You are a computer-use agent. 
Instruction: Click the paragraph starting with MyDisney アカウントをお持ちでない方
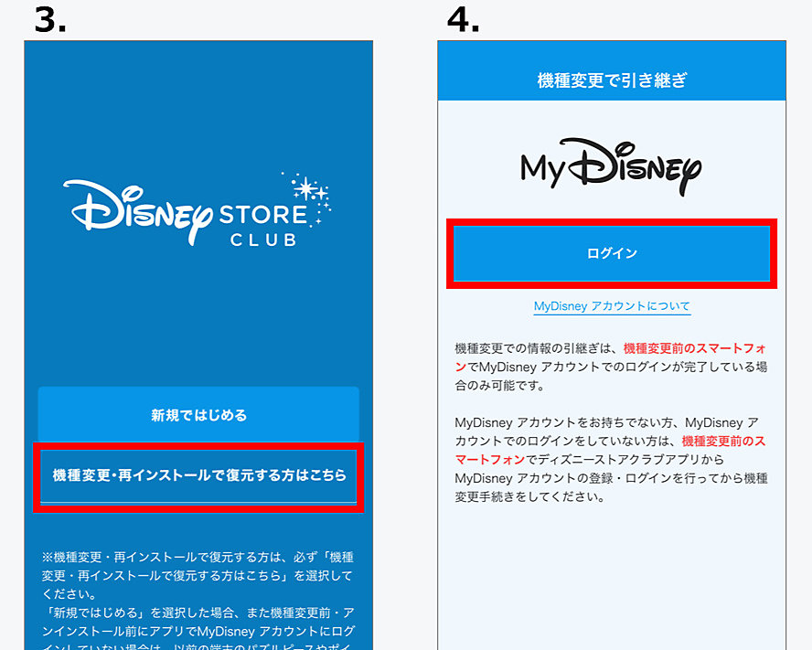pyautogui.click(x=611, y=460)
